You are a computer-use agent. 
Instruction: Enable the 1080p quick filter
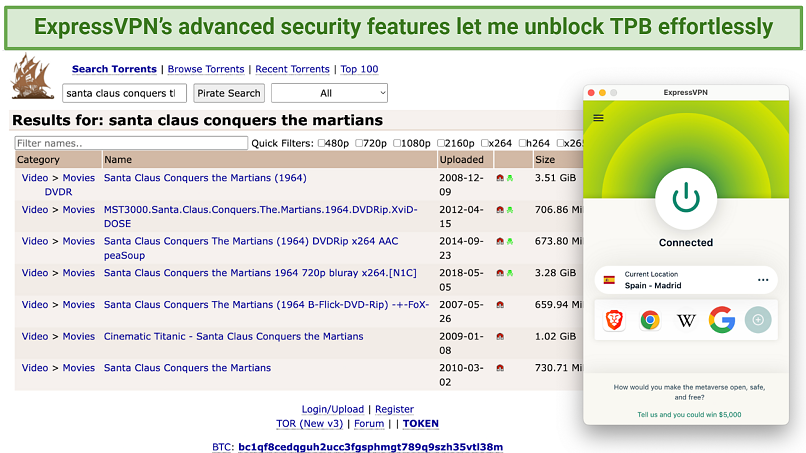[x=397, y=143]
